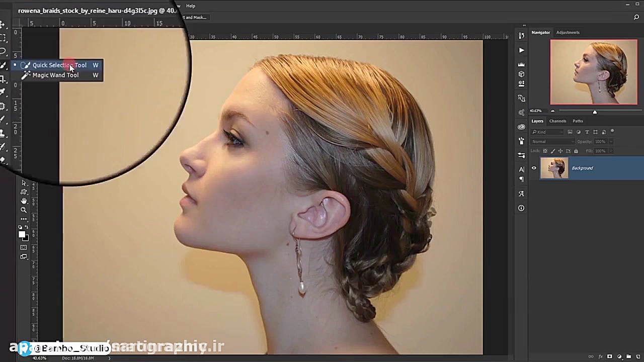Image resolution: width=644 pixels, height=362 pixels.
Task: Open the Opacity value dropdown arrow
Action: point(611,141)
